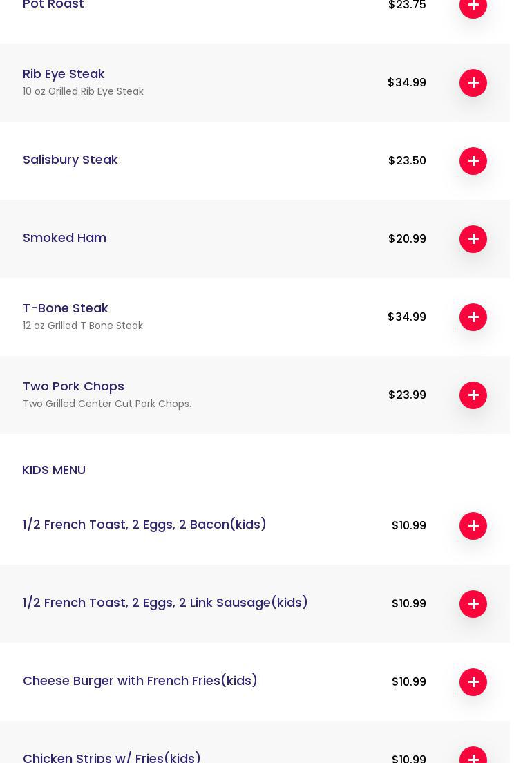Click the $34.99 price for Rib Eye Steak

click(x=407, y=83)
